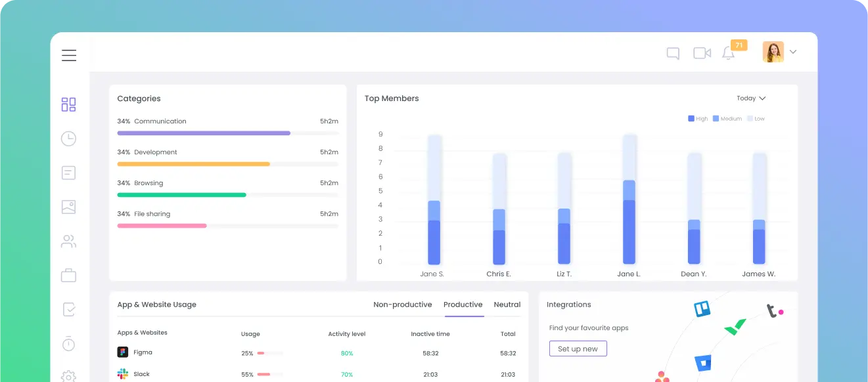Select the projects briefcase icon
The height and width of the screenshot is (382, 868).
tap(68, 275)
